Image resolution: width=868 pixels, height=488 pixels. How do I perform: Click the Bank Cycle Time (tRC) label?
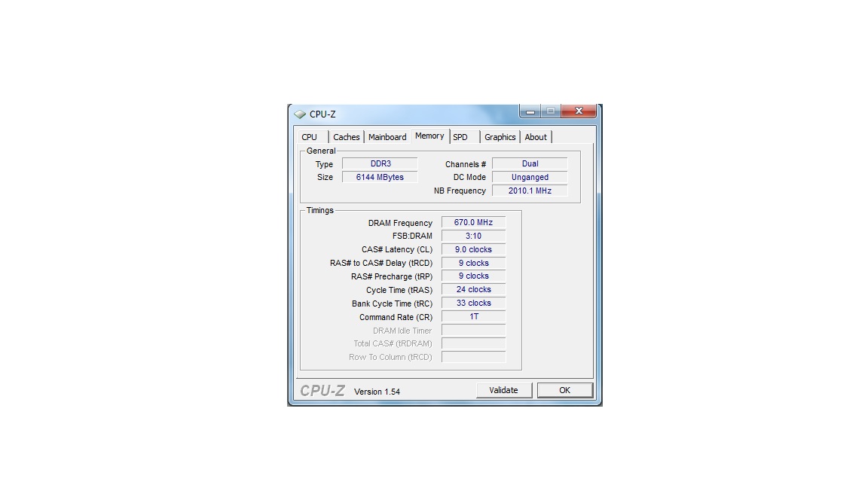pos(392,303)
